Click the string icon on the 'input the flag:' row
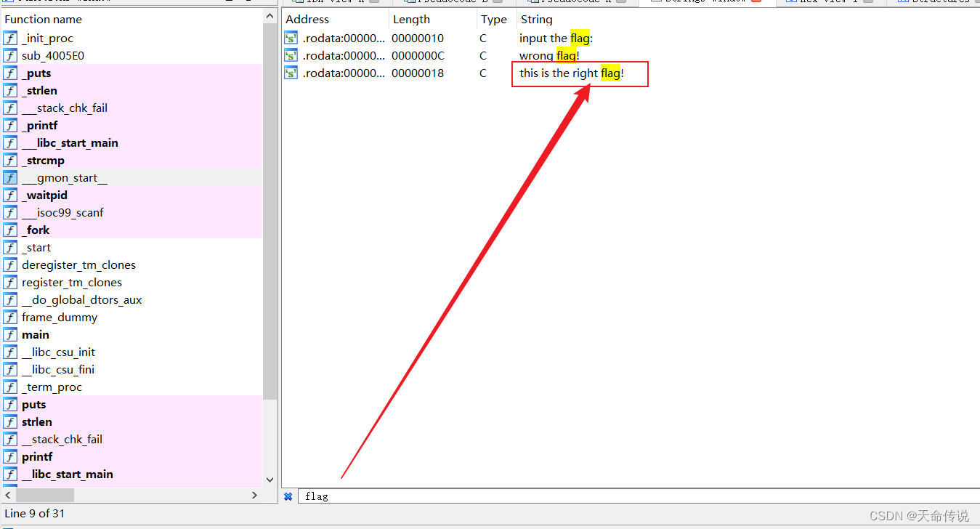This screenshot has width=980, height=529. 291,38
